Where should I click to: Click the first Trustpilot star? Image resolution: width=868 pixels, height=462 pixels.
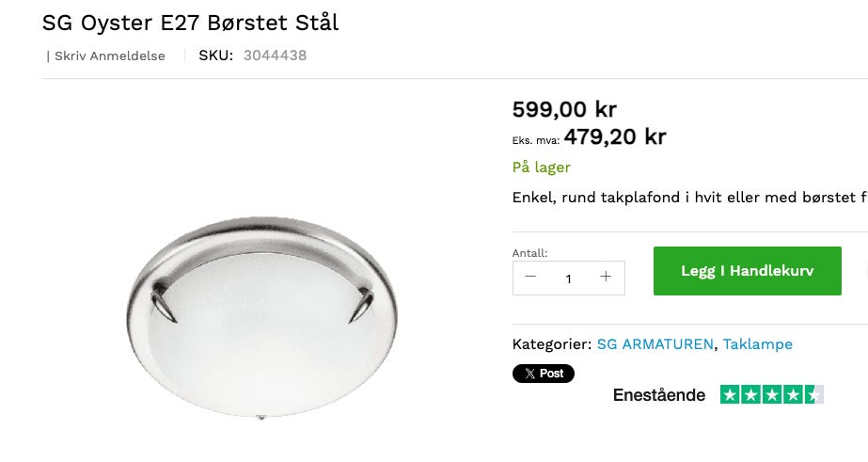tap(730, 395)
